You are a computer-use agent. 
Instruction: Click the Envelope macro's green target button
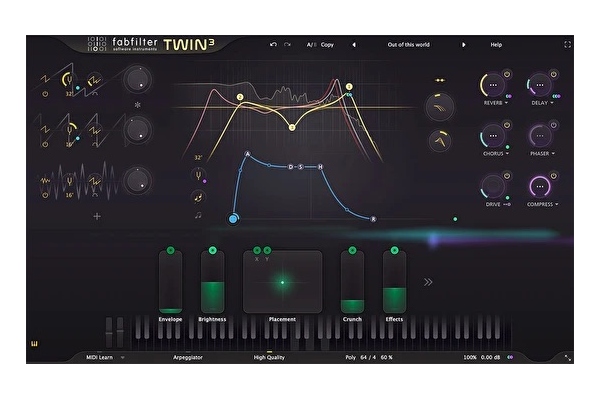170,250
